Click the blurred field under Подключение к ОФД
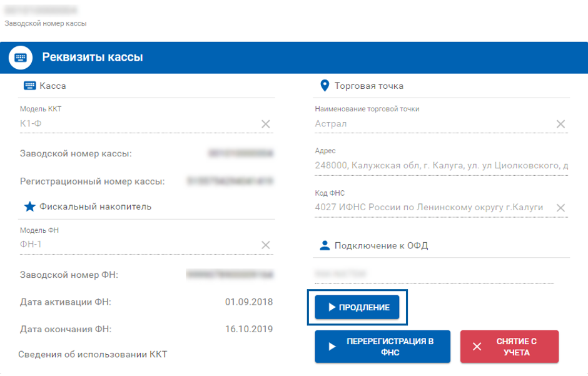The width and height of the screenshot is (588, 376). point(435,273)
